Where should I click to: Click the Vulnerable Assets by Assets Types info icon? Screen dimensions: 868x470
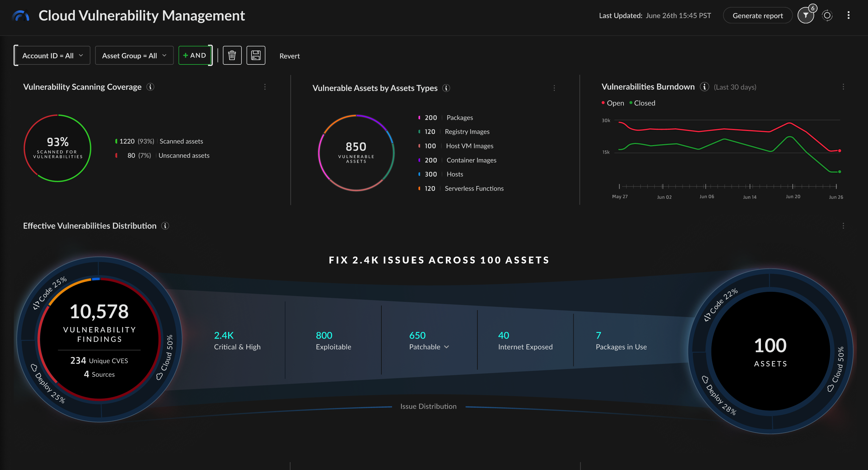coord(446,88)
